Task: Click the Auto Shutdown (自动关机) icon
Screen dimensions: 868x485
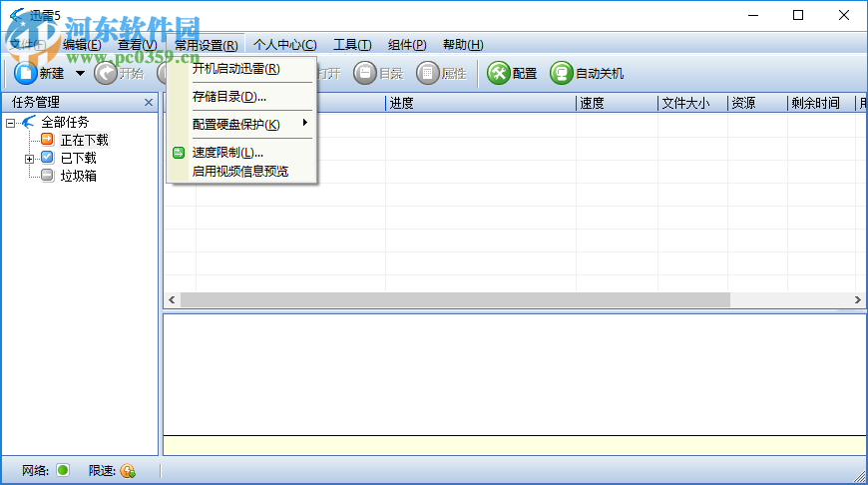Action: [x=562, y=73]
